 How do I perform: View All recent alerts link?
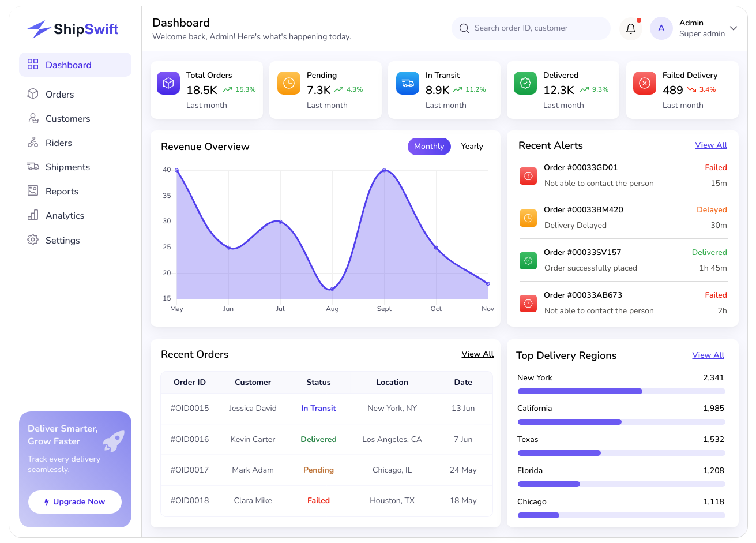click(x=711, y=145)
